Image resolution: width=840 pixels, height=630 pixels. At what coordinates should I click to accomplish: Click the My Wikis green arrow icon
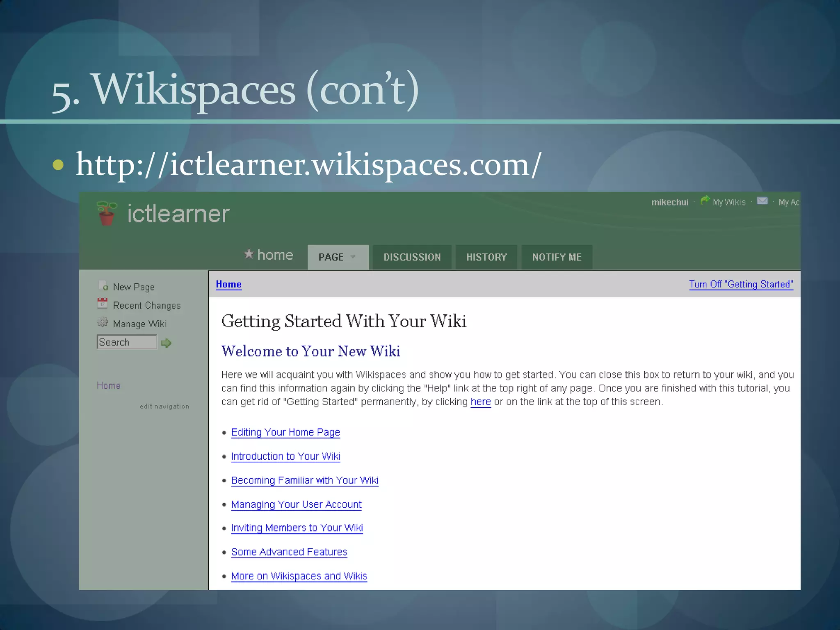(x=705, y=200)
